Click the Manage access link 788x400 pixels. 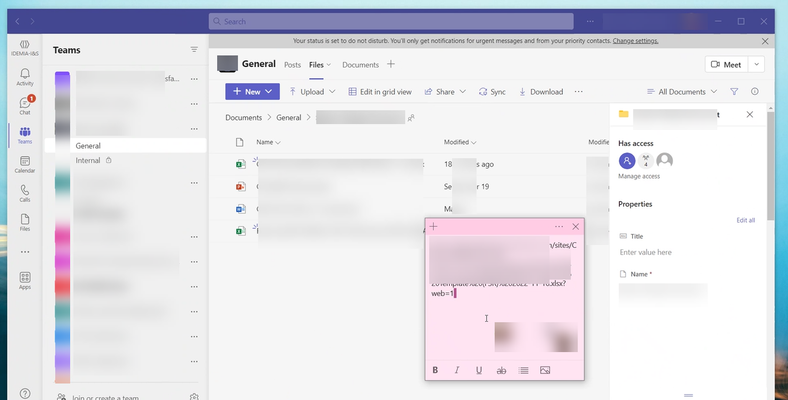(639, 176)
